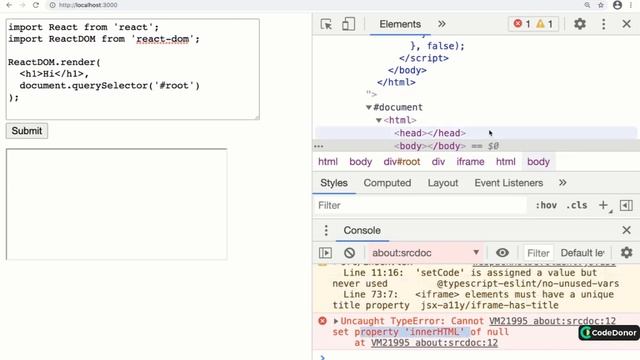Switch to the Event Listeners tab
Screen dimensions: 640x360
509,183
